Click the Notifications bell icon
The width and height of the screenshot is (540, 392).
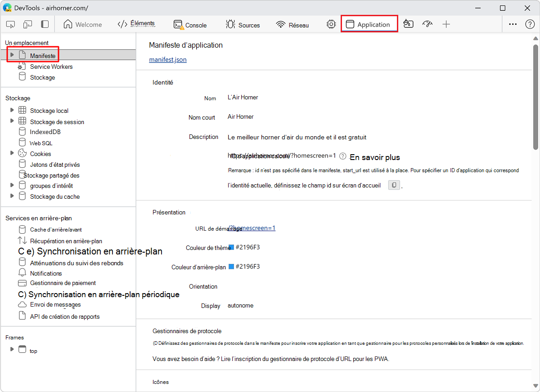22,273
